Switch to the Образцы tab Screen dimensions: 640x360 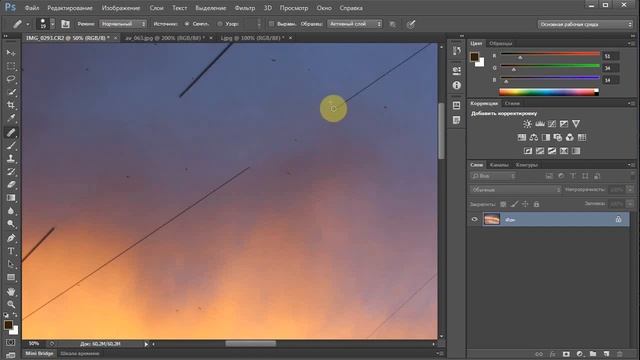[500, 43]
